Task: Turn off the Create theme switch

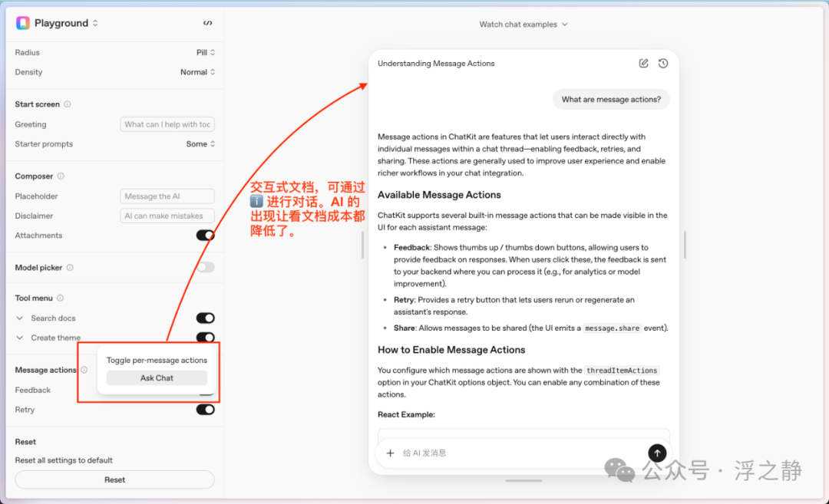Action: click(x=205, y=337)
